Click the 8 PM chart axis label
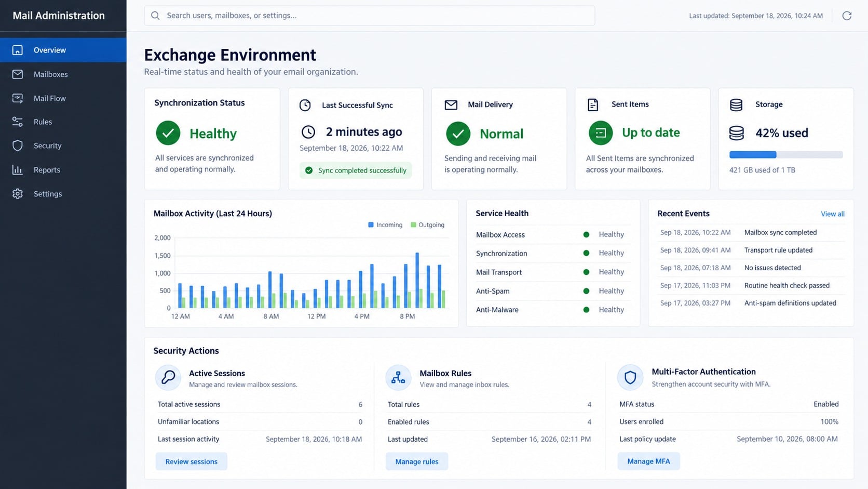 pos(407,316)
